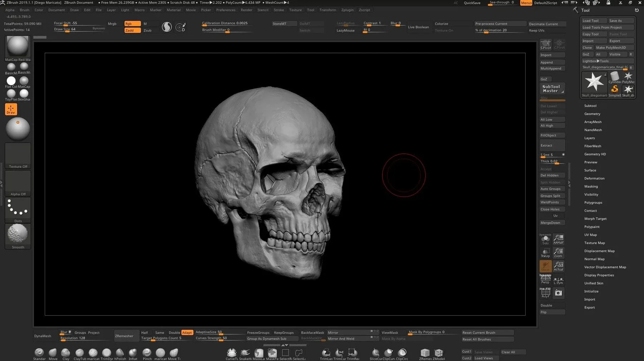
Task: Expand the Polygroups section
Action: 593,203
